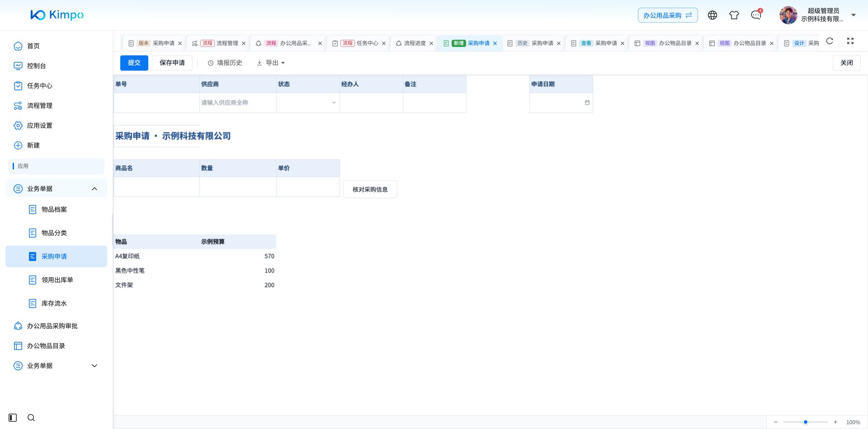Viewport: 868px width, 429px height.
Task: Switch to 版本 采购申请 tab
Action: click(x=155, y=43)
